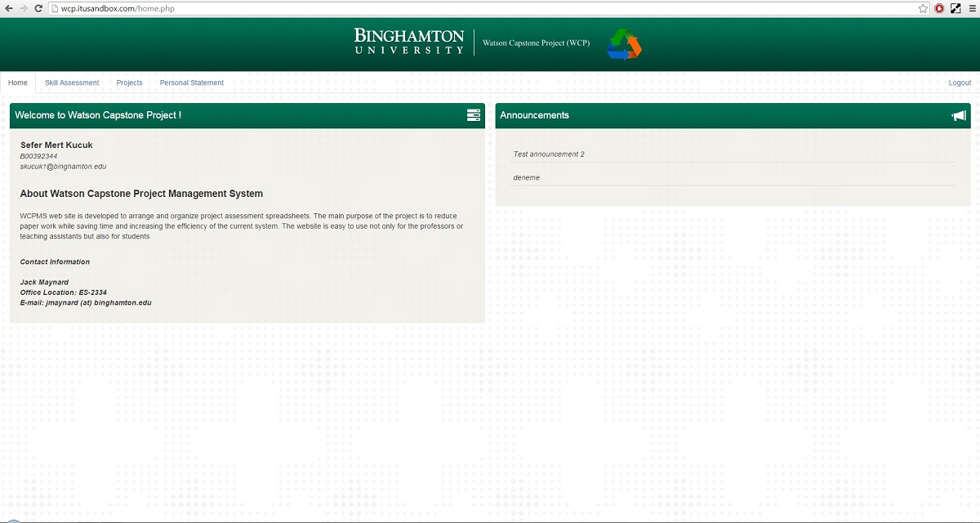
Task: Switch to the Home tab
Action: (18, 83)
